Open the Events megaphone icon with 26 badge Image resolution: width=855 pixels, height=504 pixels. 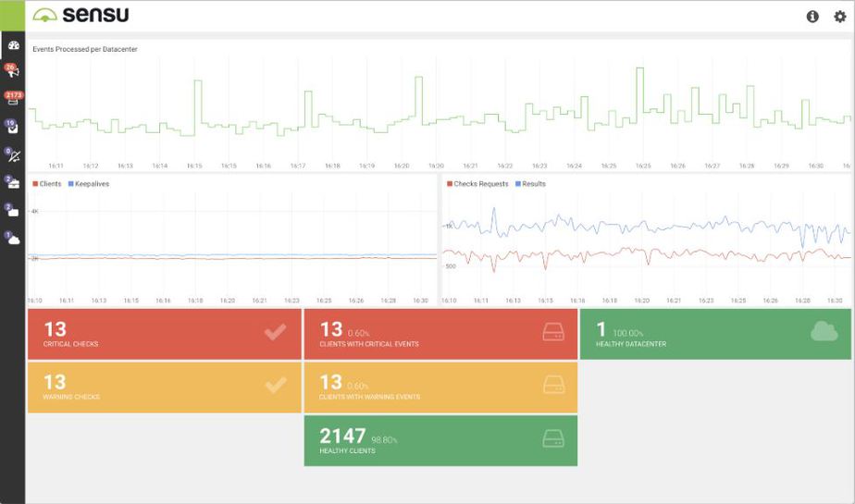tap(13, 71)
